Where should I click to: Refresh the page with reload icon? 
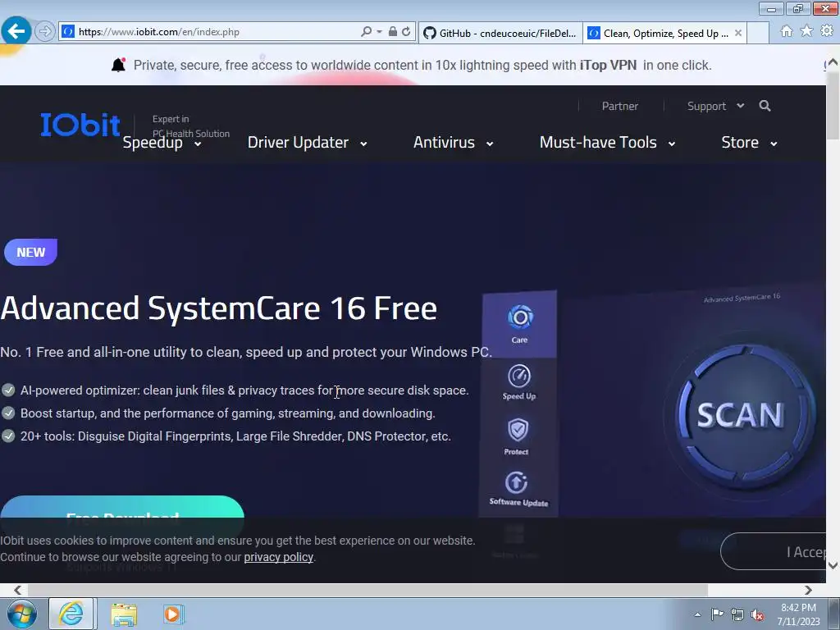406,32
